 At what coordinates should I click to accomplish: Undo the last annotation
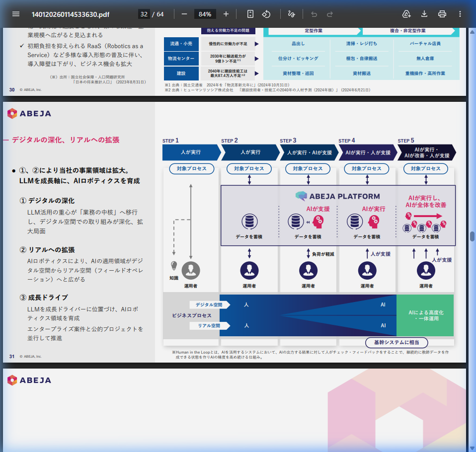pyautogui.click(x=314, y=14)
